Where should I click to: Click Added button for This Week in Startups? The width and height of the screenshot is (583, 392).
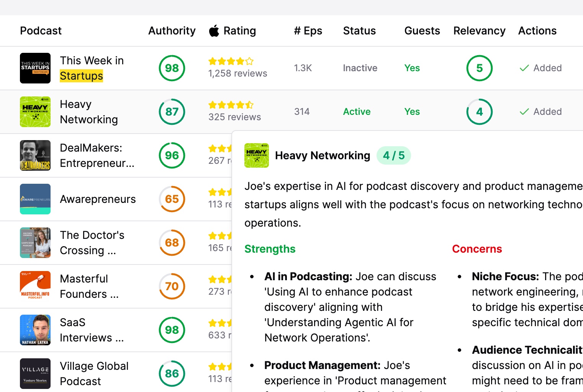point(541,68)
